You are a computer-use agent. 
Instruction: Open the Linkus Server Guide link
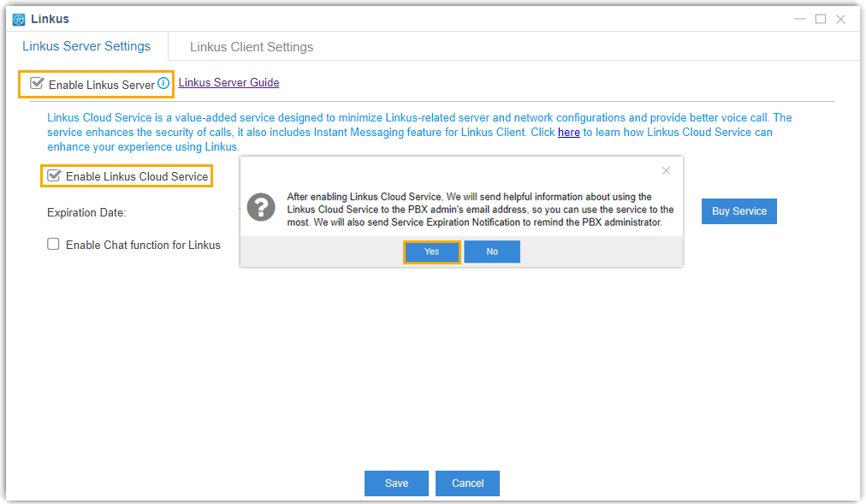[x=228, y=83]
